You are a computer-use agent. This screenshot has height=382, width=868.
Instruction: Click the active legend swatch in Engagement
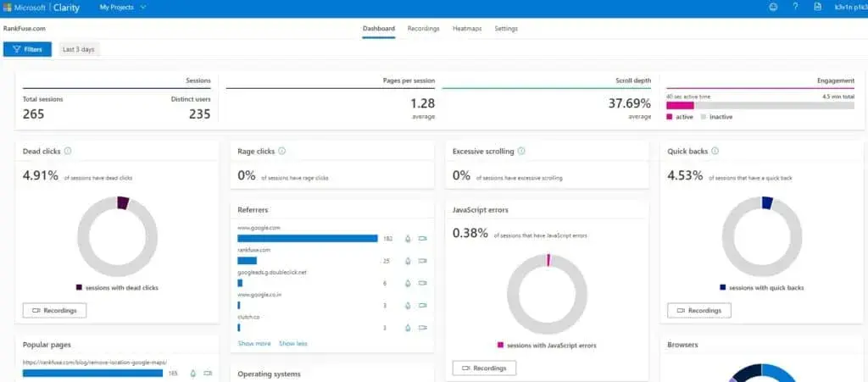tap(670, 117)
